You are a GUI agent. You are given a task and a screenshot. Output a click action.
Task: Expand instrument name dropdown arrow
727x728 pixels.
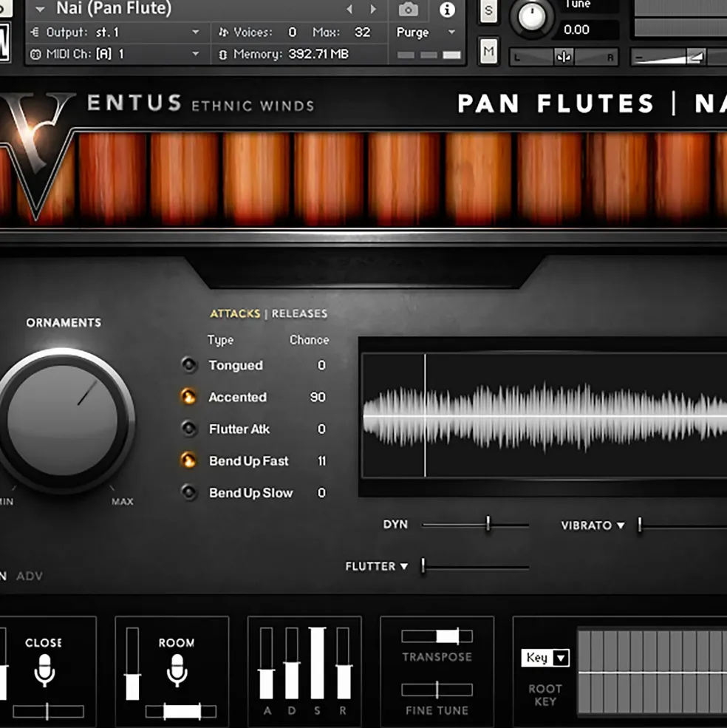40,10
